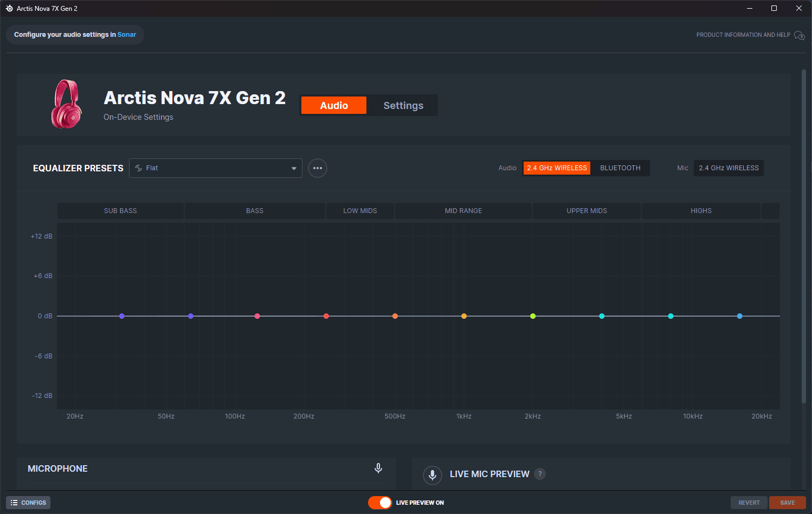Click the SteelSeries logo in title bar
The width and height of the screenshot is (812, 514).
pyautogui.click(x=9, y=8)
